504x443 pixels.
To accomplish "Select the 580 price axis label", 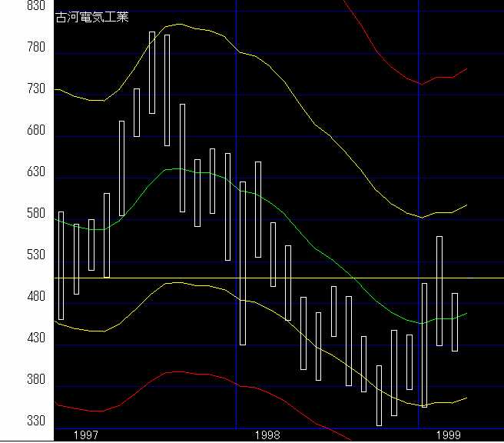I will coord(15,214).
